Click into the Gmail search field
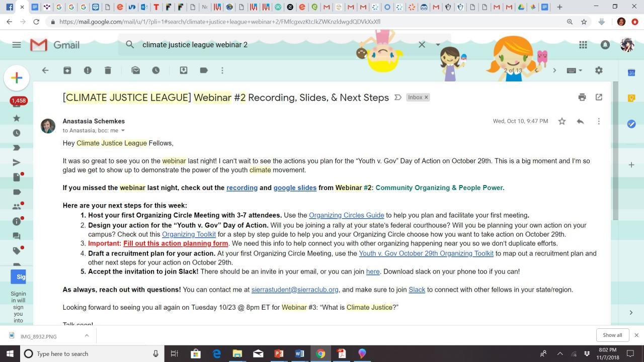 (277, 45)
